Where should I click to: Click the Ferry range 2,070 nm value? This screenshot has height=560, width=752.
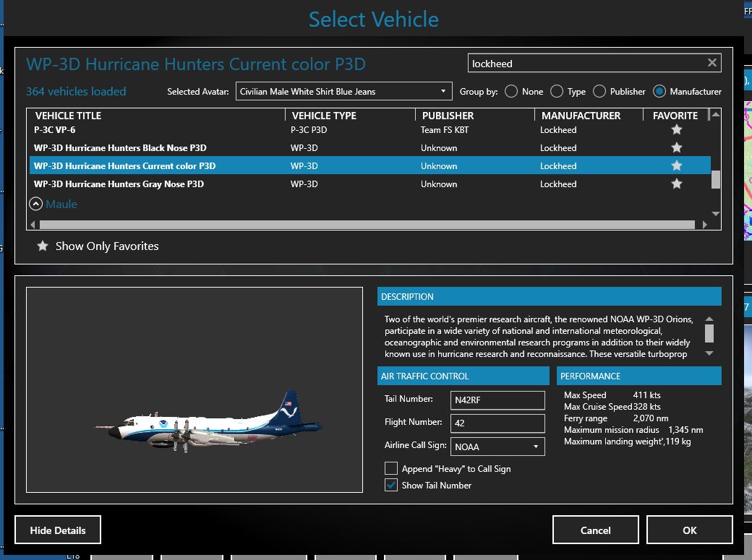(x=650, y=418)
